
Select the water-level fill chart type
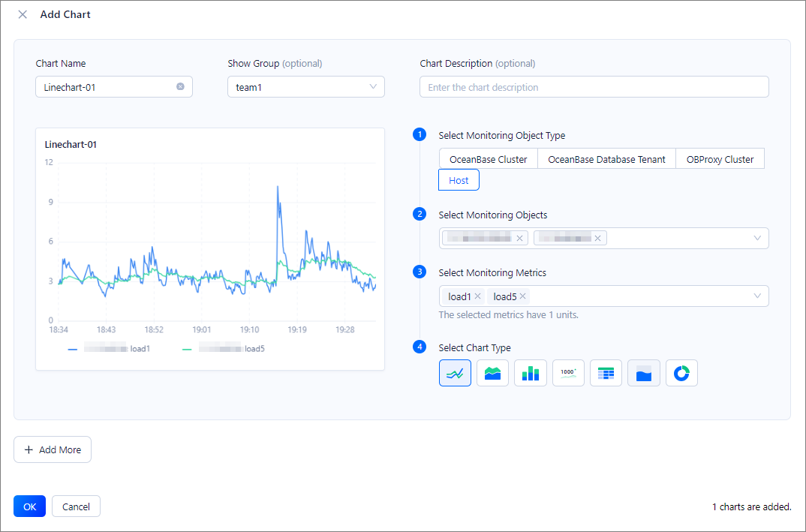click(644, 373)
